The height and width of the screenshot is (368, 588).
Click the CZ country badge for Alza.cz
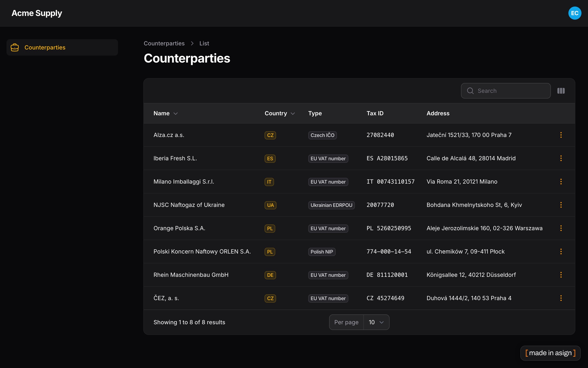270,135
